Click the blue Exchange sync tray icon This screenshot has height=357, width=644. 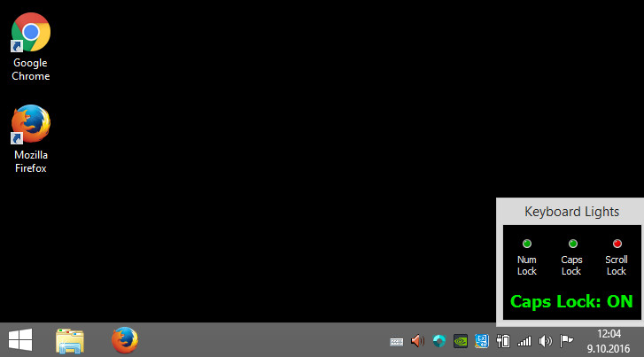[x=482, y=341]
